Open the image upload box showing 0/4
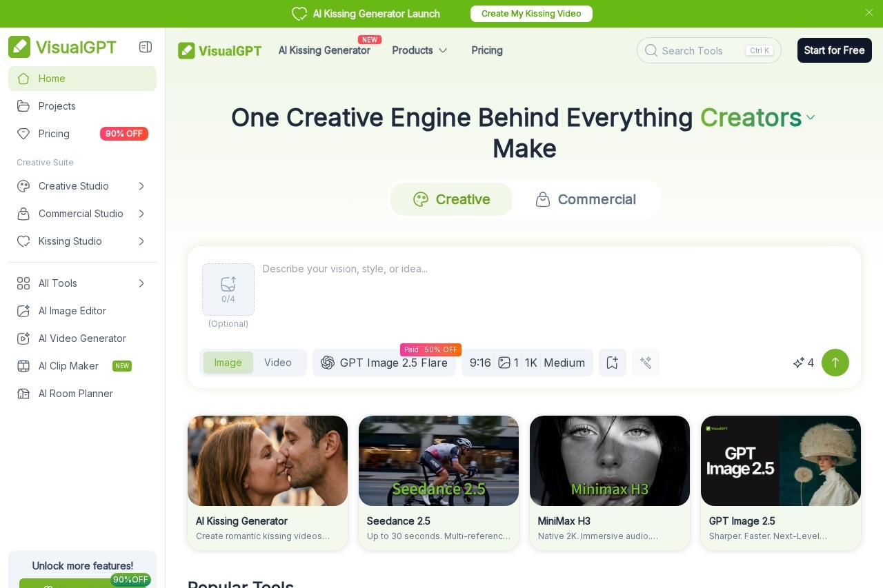The width and height of the screenshot is (883, 588). click(x=228, y=290)
